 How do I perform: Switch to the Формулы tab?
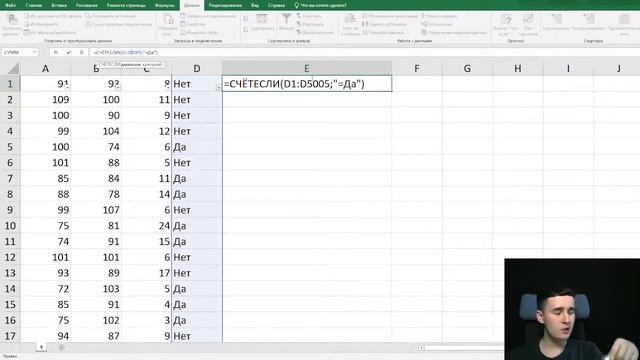164,5
